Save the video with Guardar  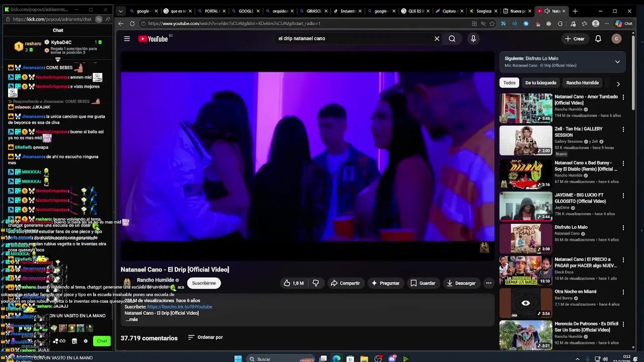click(423, 283)
